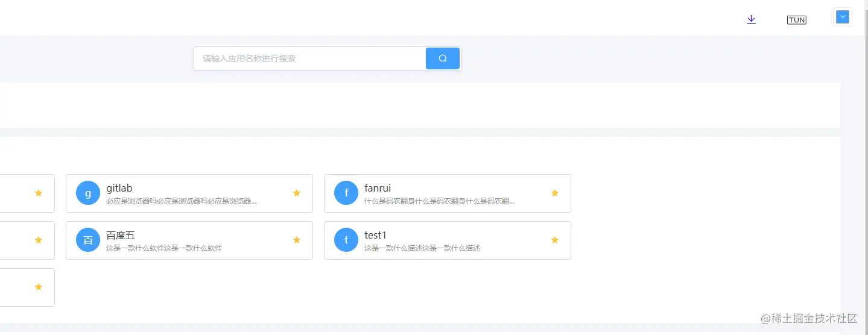The height and width of the screenshot is (335, 868).
Task: Open the test1 app title
Action: 375,235
